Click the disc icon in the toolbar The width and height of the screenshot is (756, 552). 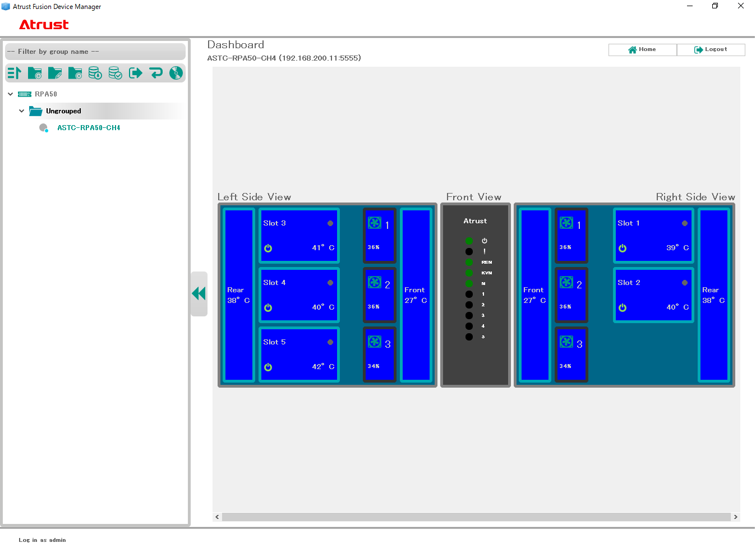click(x=176, y=73)
